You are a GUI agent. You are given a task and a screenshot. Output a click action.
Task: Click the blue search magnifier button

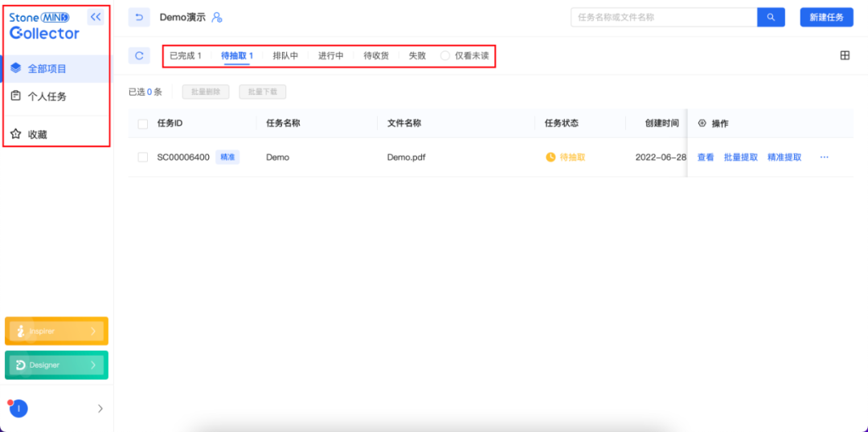[770, 17]
